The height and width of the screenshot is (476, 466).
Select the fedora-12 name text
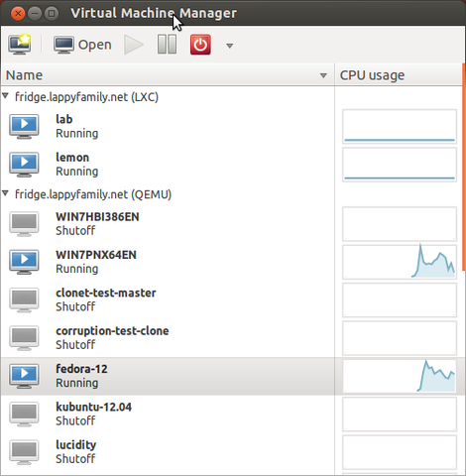pyautogui.click(x=81, y=369)
